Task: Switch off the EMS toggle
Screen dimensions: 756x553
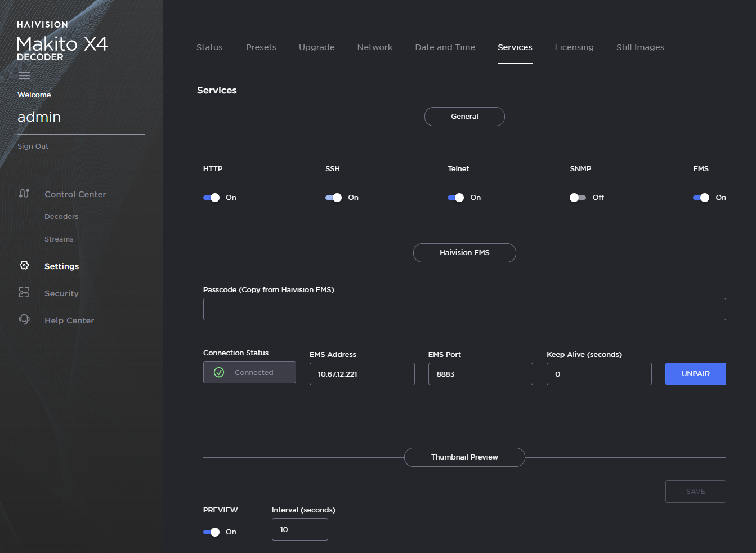Action: [701, 198]
